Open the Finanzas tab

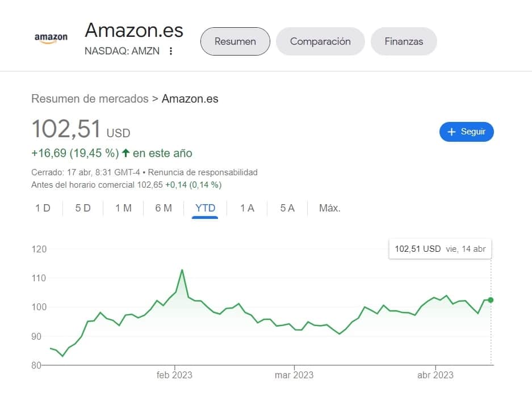tap(404, 41)
